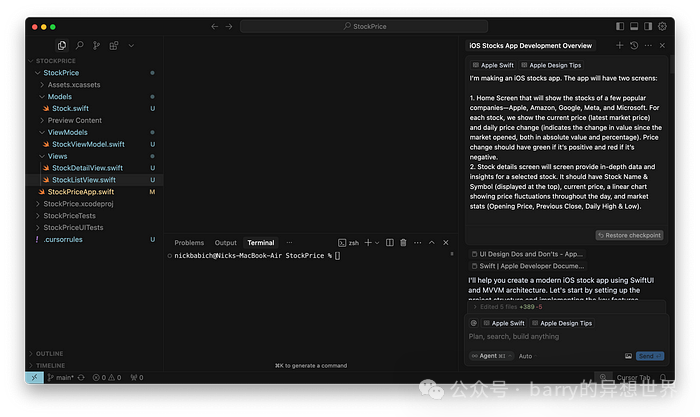
Task: Open settings gear in title bar
Action: (662, 26)
